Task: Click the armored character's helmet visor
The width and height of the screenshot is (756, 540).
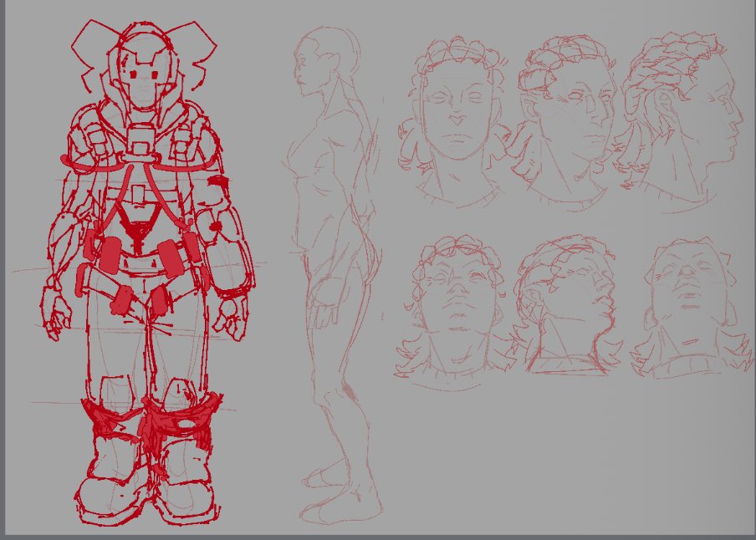Action: click(x=144, y=73)
